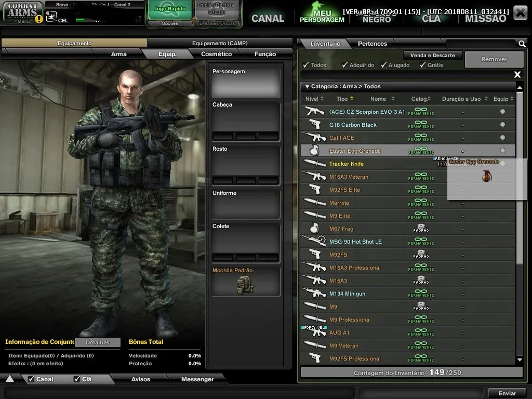Image resolution: width=532 pixels, height=399 pixels.
Task: Toggle the Canal chat checkbox
Action: [x=31, y=379]
